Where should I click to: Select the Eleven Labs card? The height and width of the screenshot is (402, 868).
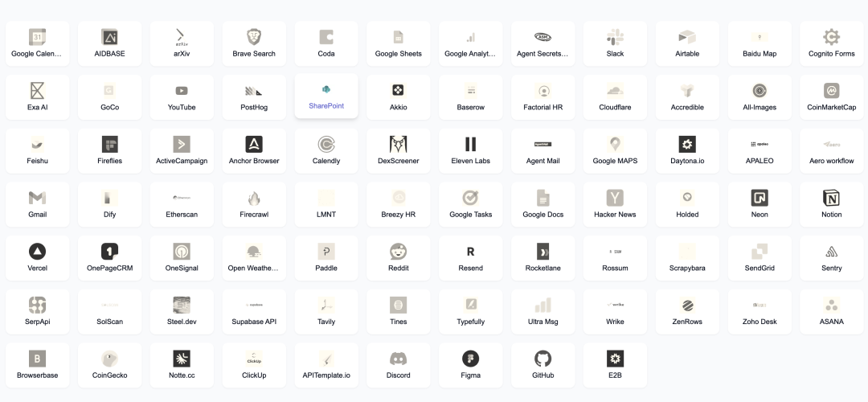(x=470, y=151)
